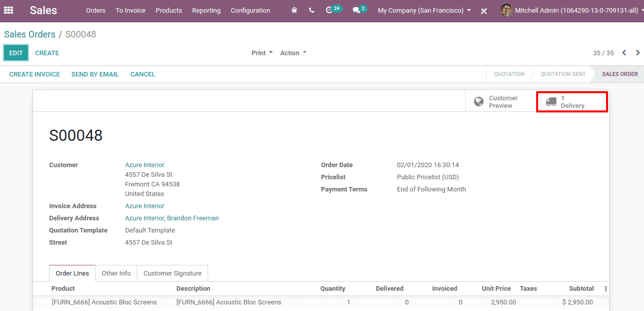Open the 1 Delivery stat button
The width and height of the screenshot is (644, 311).
[572, 102]
